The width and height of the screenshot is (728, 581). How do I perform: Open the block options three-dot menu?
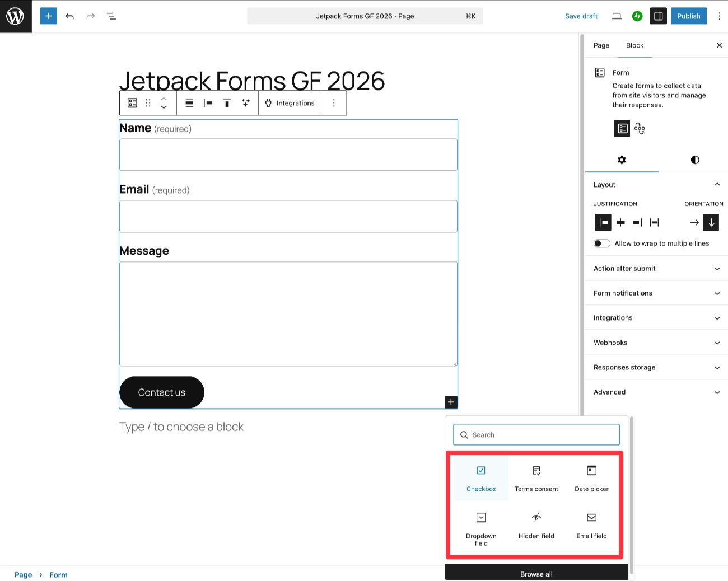click(x=334, y=102)
